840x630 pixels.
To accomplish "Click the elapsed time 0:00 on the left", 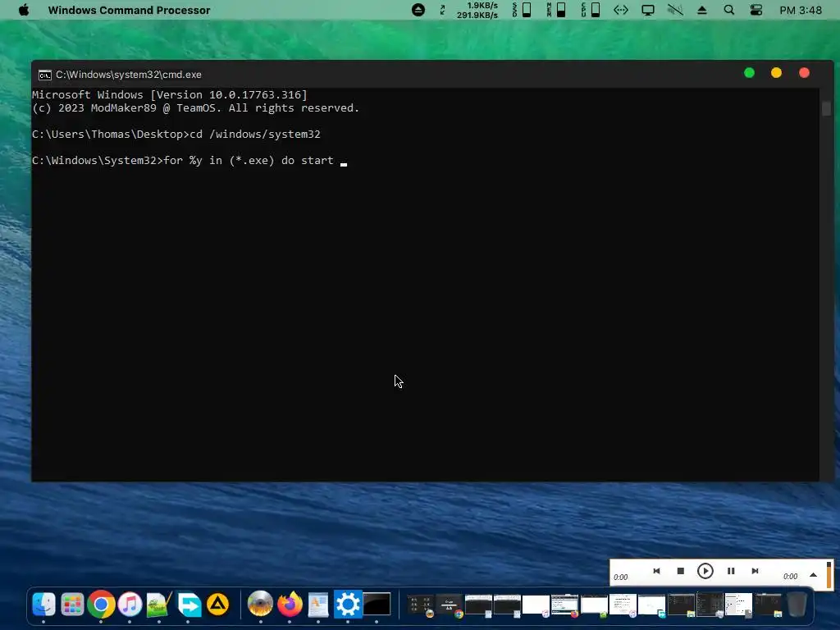I will (620, 577).
